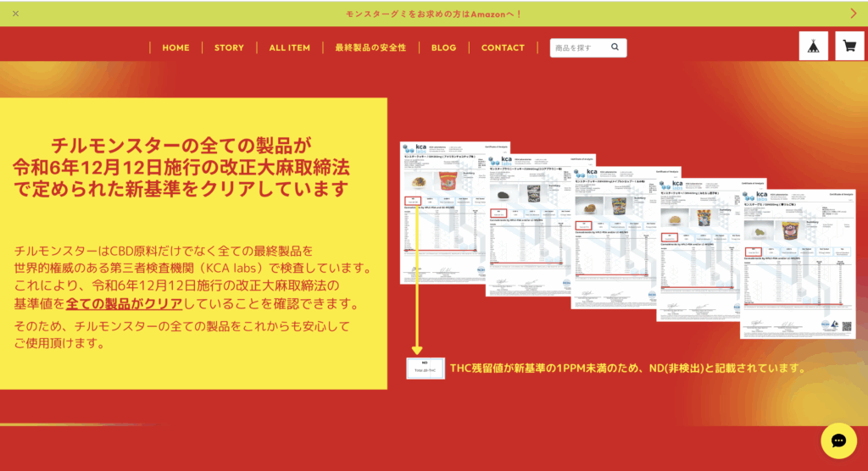Open the first KCA labs certificate
The image size is (868, 471).
tap(442, 213)
